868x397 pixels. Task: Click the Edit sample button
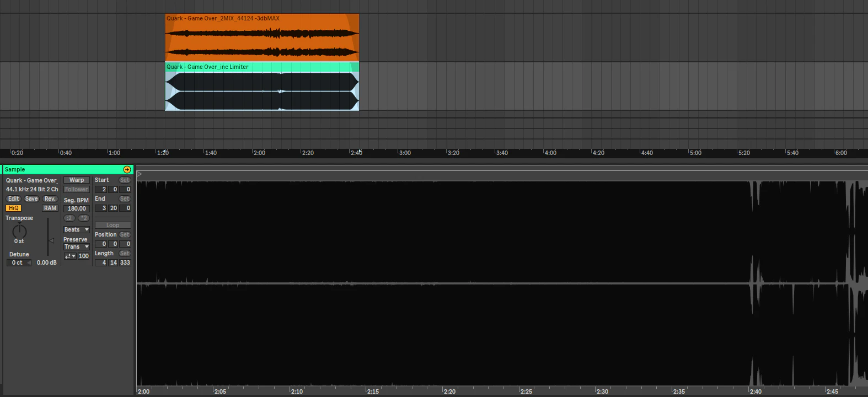tap(14, 198)
